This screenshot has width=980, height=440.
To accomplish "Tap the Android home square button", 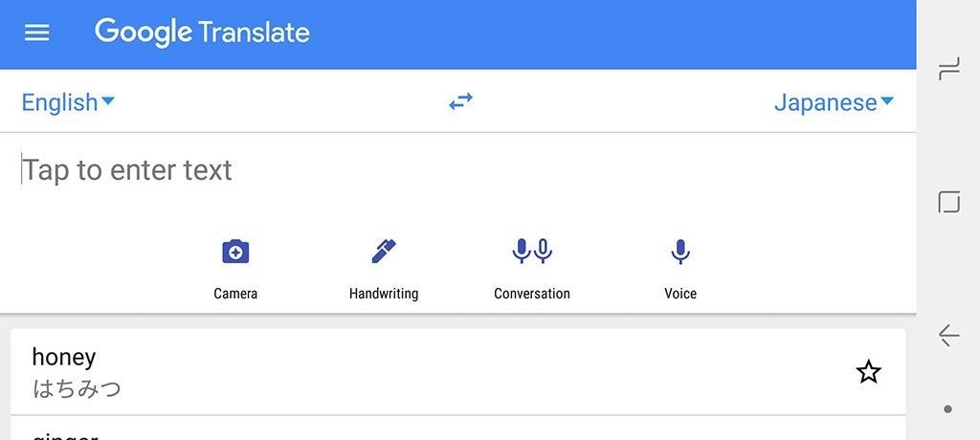I will click(x=948, y=203).
